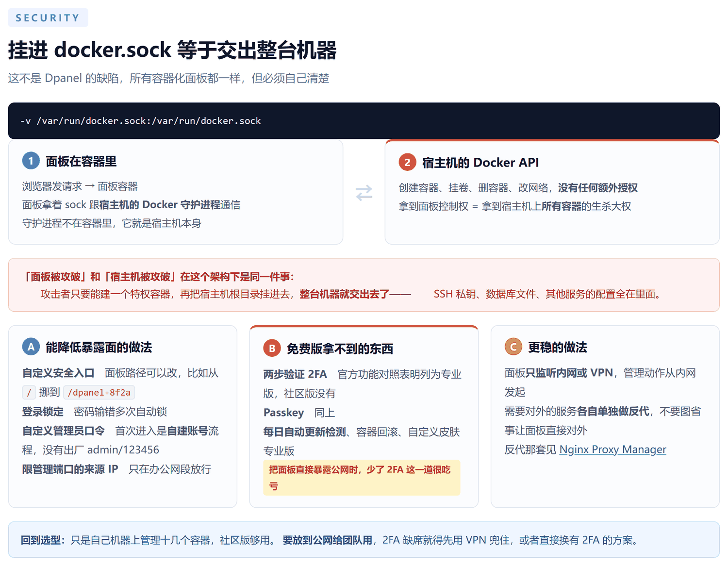The height and width of the screenshot is (566, 728).
Task: Click the bold text 要放到公网给团队用
Action: pyautogui.click(x=328, y=540)
